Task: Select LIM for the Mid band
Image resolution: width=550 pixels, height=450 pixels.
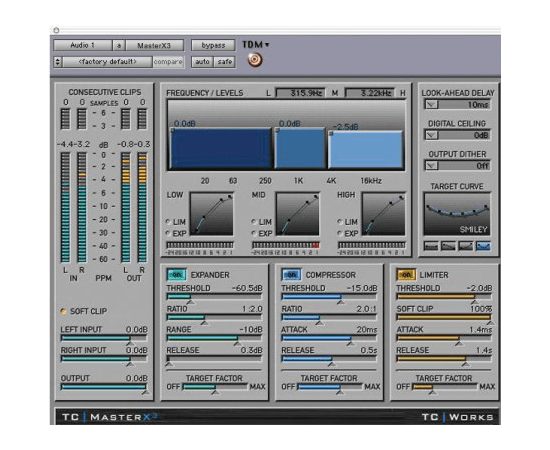Action: (253, 222)
